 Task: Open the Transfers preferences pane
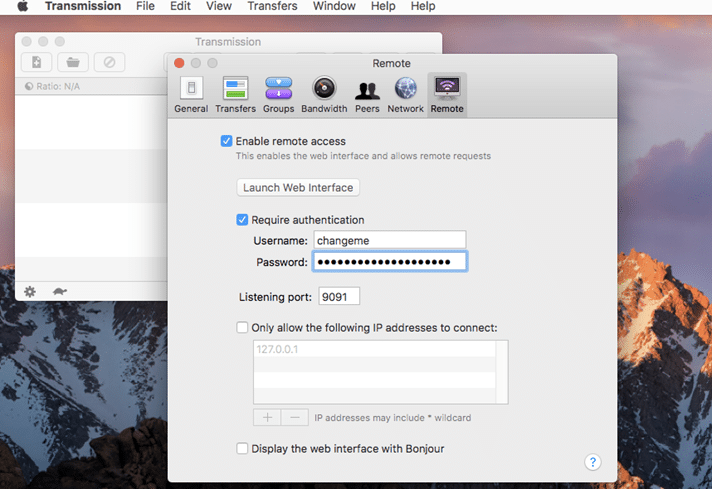tap(235, 94)
